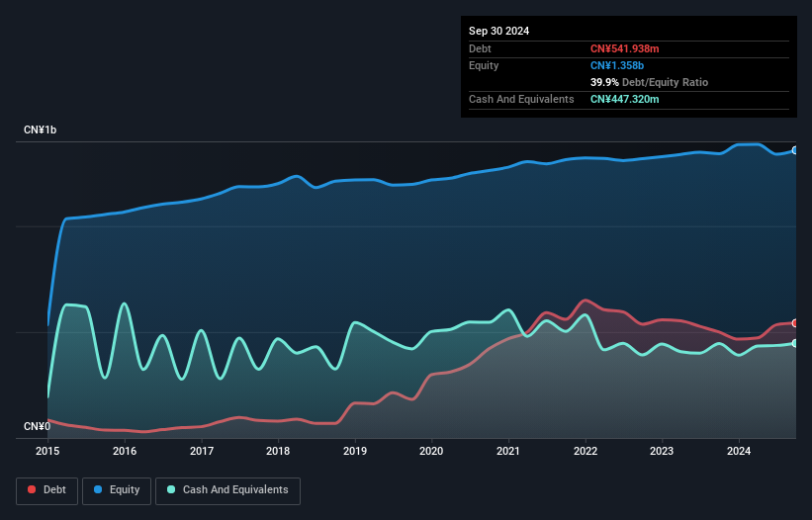Click the Debt row label in tooltip
This screenshot has height=520, width=812.
point(480,48)
